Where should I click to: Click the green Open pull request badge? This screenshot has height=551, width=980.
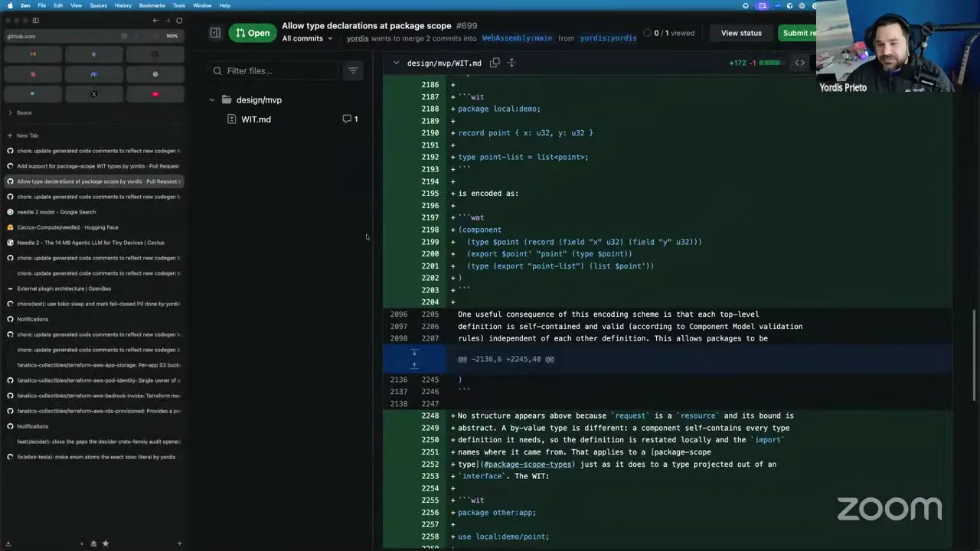pyautogui.click(x=253, y=33)
